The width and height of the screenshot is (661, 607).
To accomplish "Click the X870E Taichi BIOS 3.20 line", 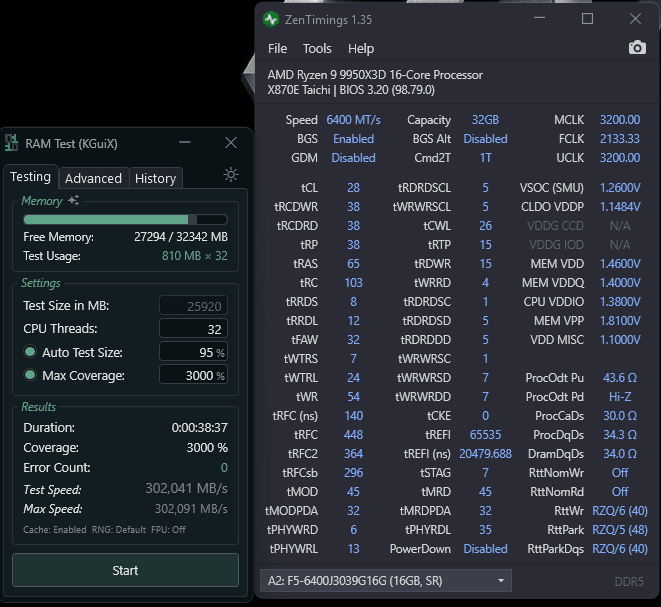I will 351,90.
